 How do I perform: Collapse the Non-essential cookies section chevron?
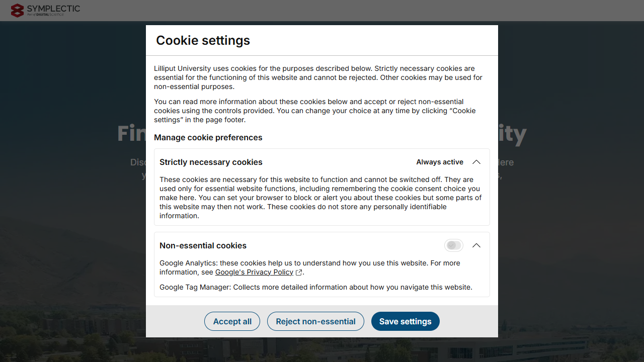(x=476, y=245)
